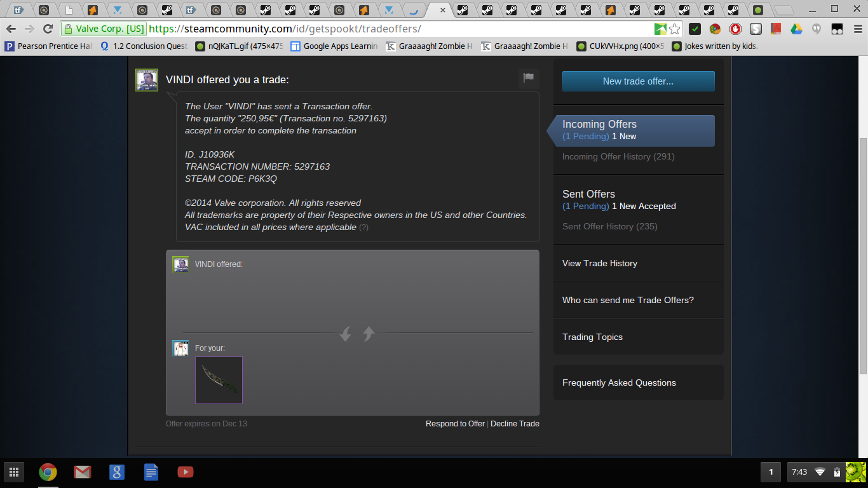Click the knife item thumbnail
Viewport: 868px width, 488px height.
[x=219, y=380]
